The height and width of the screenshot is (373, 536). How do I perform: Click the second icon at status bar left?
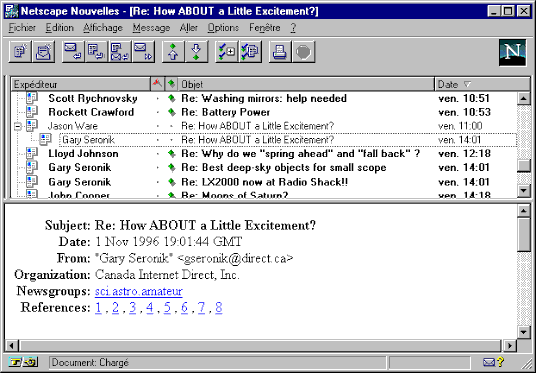[x=31, y=362]
